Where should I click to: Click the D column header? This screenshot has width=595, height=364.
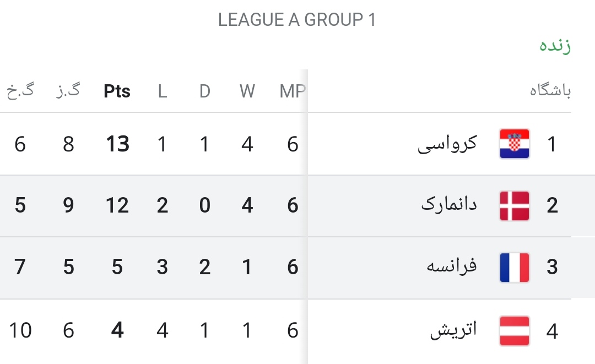pyautogui.click(x=204, y=91)
